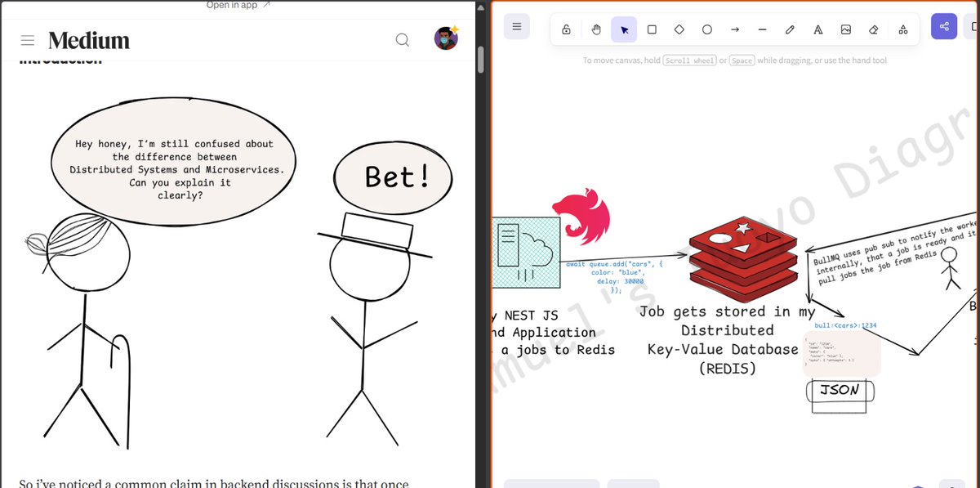Click the Open in app link
Viewport: 980px width, 488px height.
click(x=238, y=5)
